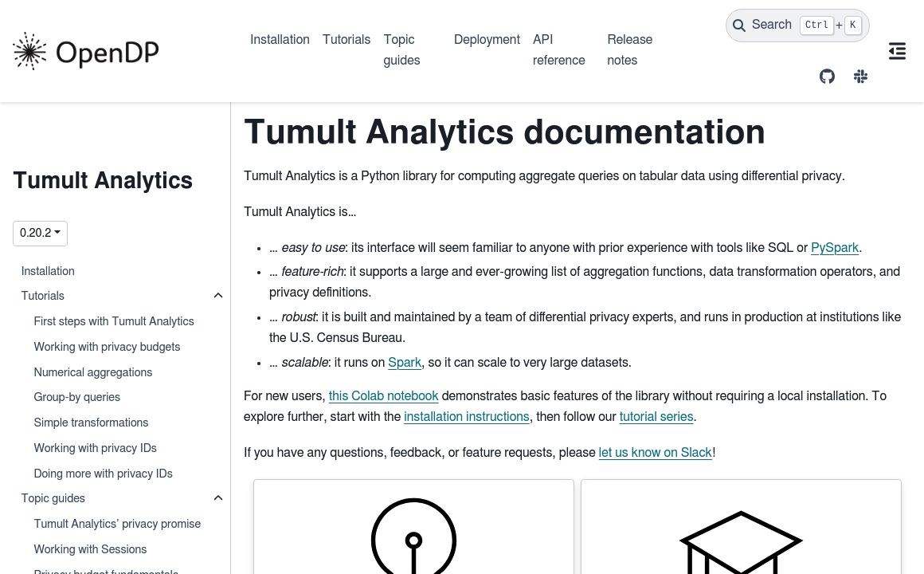Open the OpenDP GitHub repository icon

tap(827, 76)
